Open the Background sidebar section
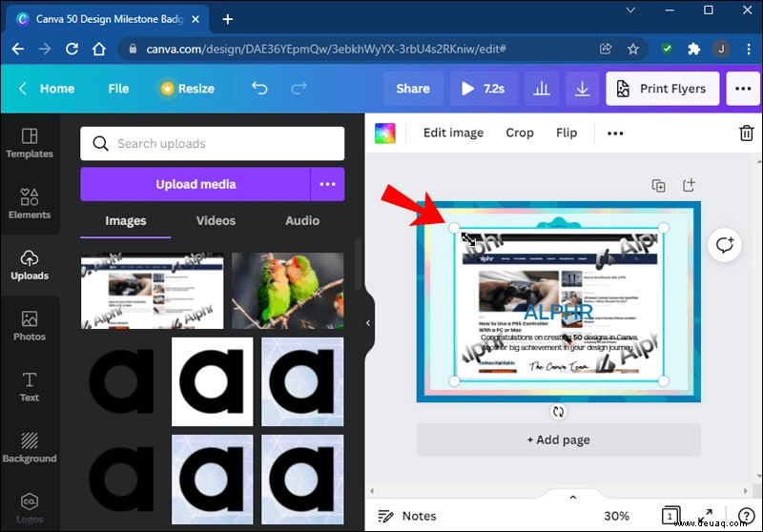The height and width of the screenshot is (532, 763). point(30,448)
